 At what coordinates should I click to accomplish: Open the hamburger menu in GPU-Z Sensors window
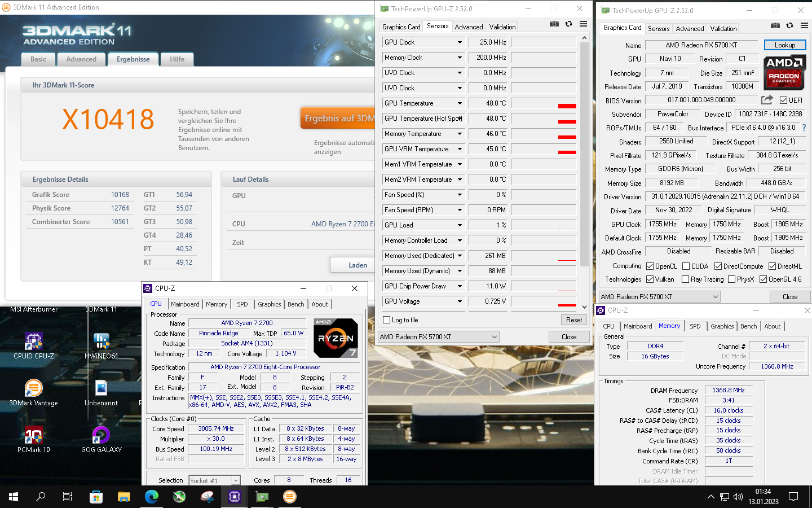583,24
